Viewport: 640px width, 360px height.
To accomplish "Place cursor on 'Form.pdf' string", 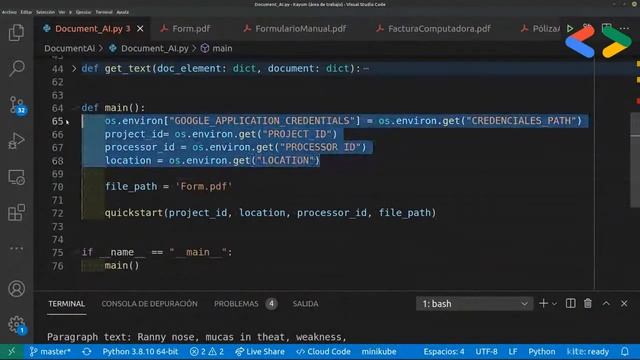I will click(x=204, y=187).
